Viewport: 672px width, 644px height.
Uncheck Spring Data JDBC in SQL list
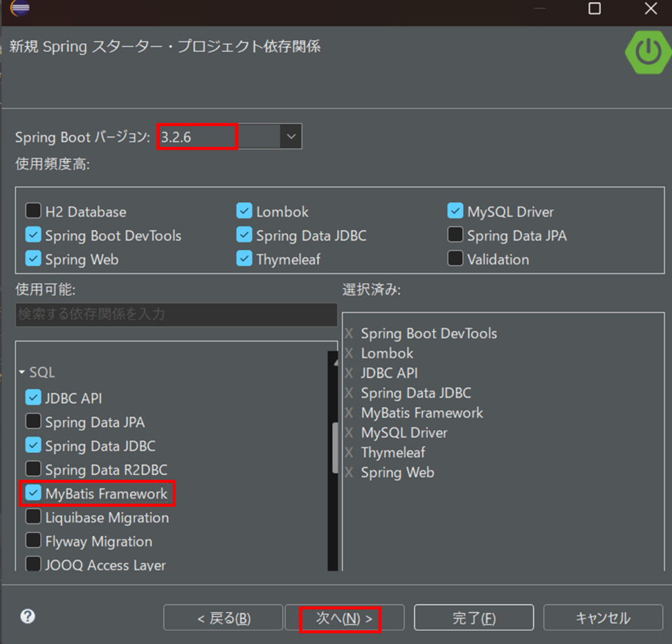(x=33, y=445)
